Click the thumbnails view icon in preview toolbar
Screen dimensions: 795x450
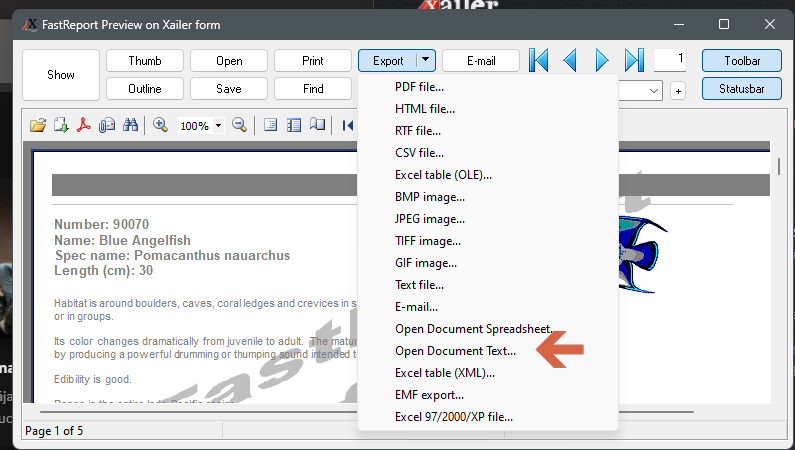pyautogui.click(x=294, y=125)
